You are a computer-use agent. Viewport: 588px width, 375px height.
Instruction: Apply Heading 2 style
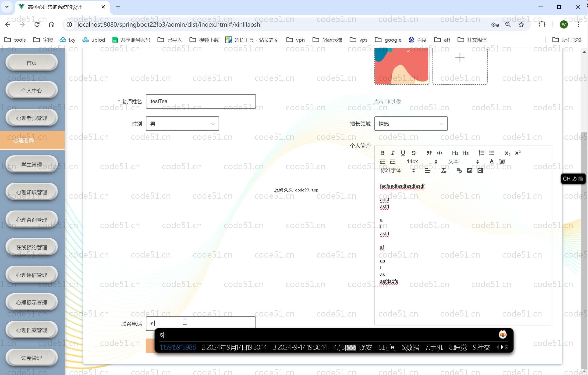465,153
